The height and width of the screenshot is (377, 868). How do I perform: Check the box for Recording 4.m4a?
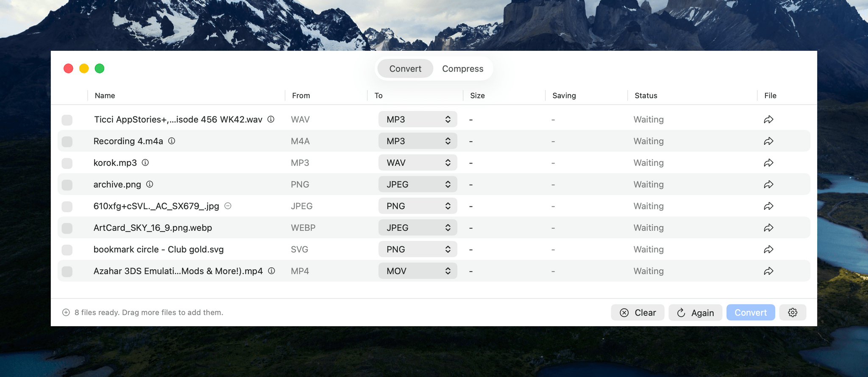[67, 141]
